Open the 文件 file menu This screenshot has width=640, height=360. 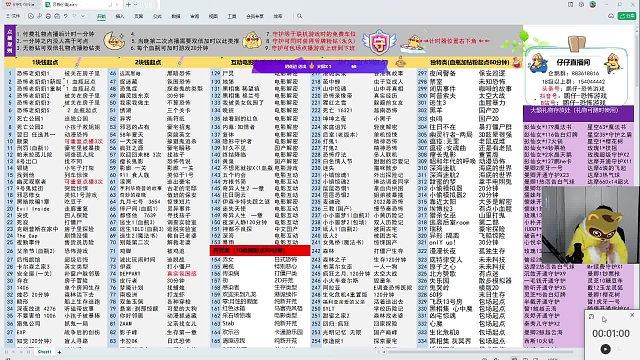(13, 16)
